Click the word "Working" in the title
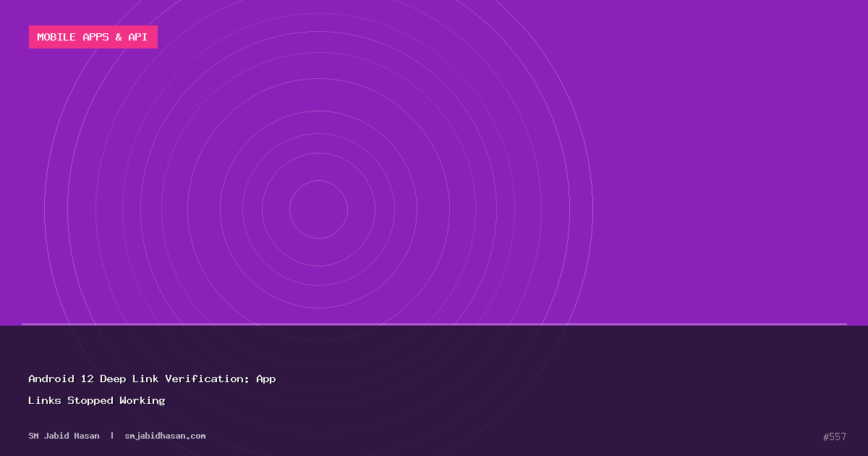868x456 pixels. pyautogui.click(x=142, y=400)
